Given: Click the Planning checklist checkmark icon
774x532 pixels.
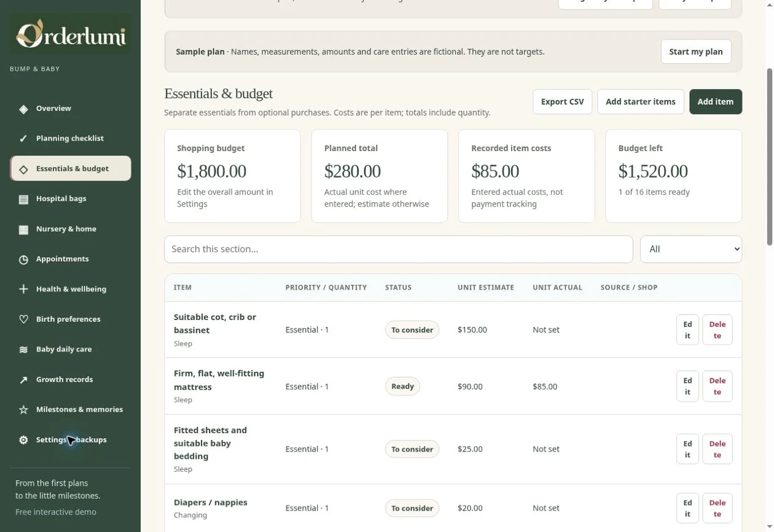Looking at the screenshot, I should (x=23, y=139).
